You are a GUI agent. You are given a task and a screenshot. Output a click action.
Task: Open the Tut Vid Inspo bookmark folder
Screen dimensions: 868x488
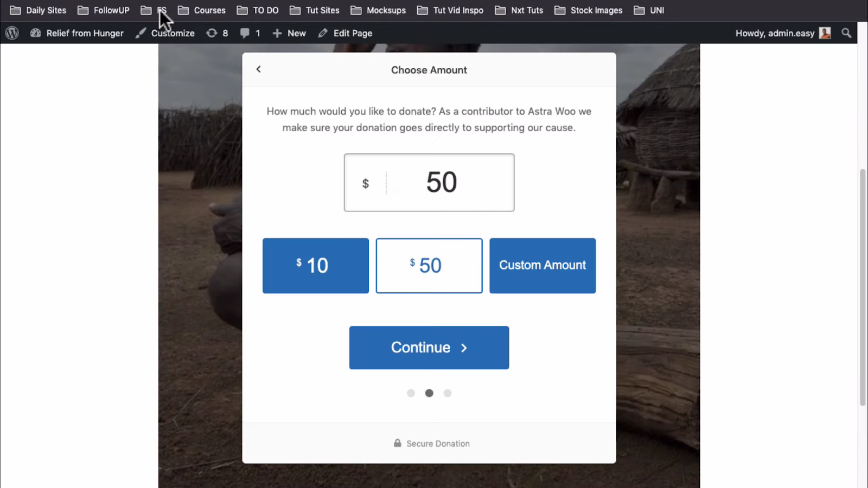(450, 10)
